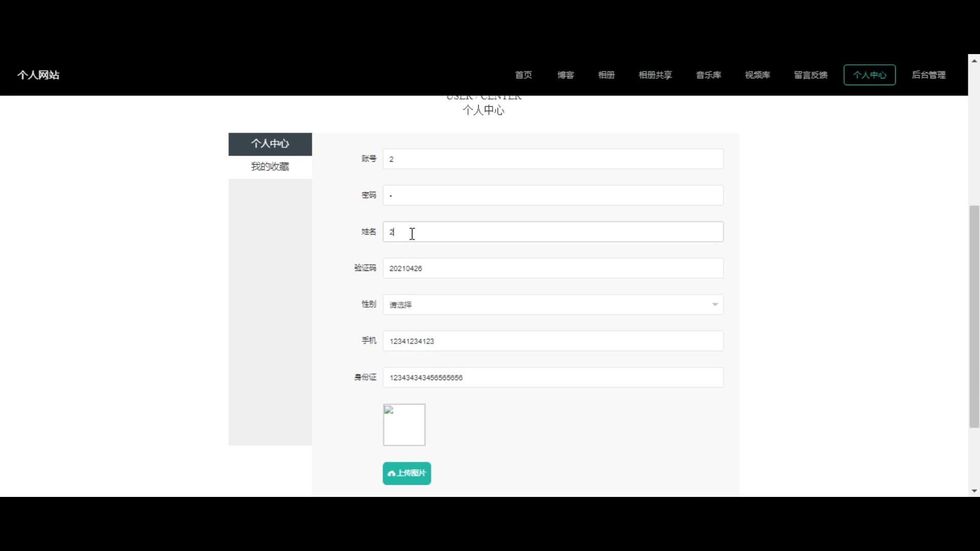Open 首页 in the navigation bar
980x551 pixels.
click(x=523, y=75)
